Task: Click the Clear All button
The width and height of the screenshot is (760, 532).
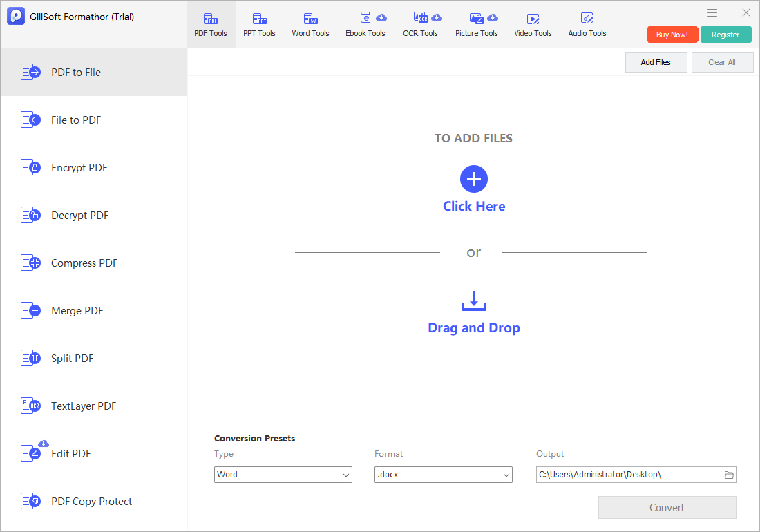Action: coord(722,62)
